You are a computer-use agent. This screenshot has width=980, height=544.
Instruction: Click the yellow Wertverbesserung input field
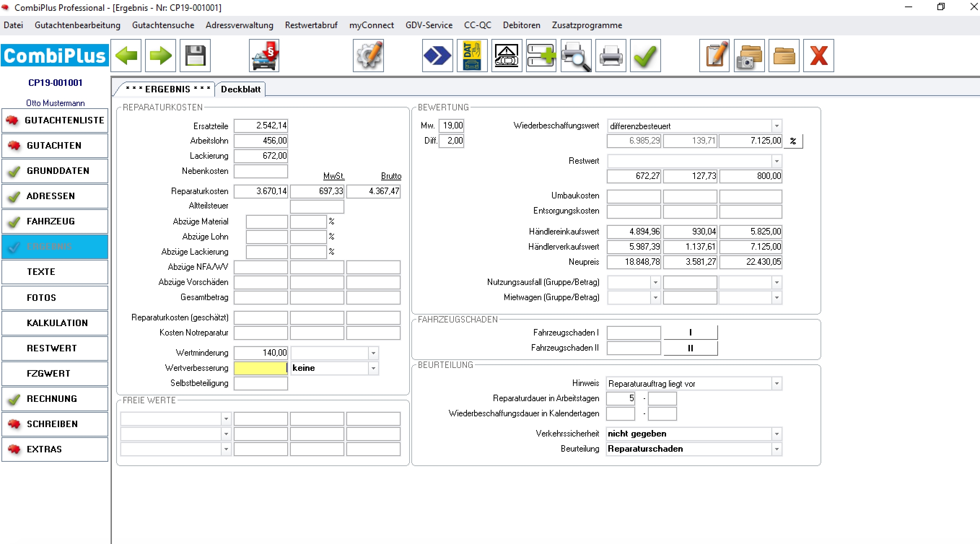click(260, 368)
